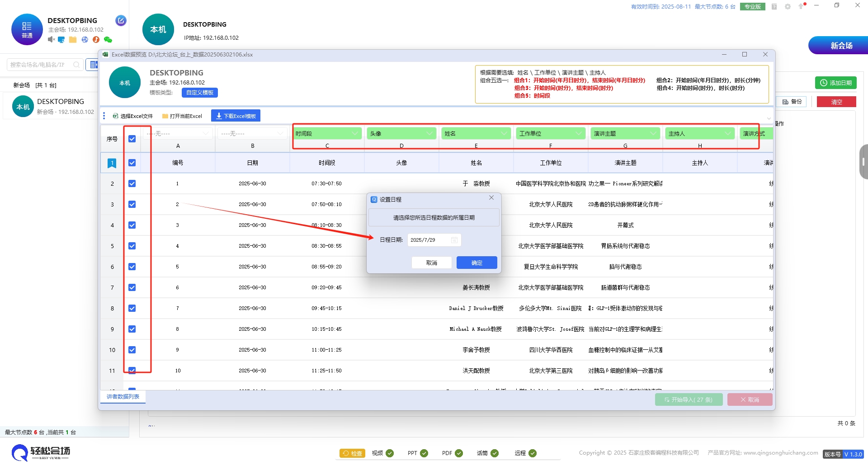Uncheck the checkbox in row 2

[132, 183]
